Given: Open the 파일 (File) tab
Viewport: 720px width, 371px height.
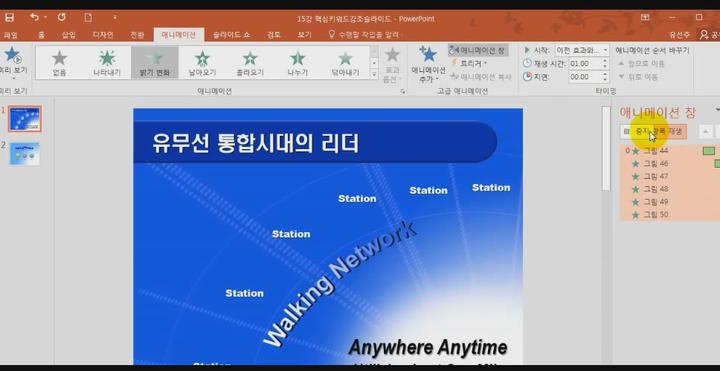Looking at the screenshot, I should click(x=10, y=34).
